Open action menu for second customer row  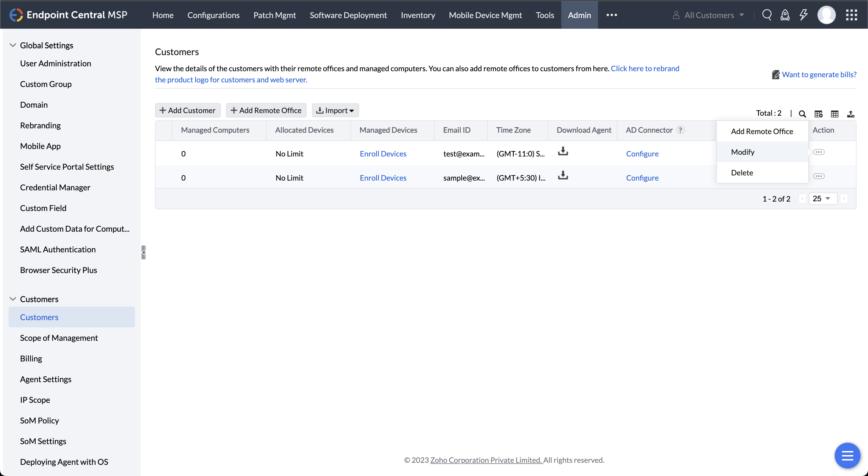[819, 176]
